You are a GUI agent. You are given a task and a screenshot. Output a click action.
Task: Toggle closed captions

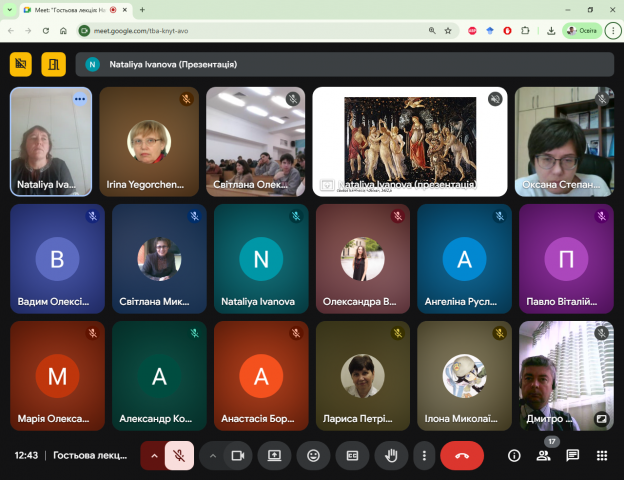[352, 455]
